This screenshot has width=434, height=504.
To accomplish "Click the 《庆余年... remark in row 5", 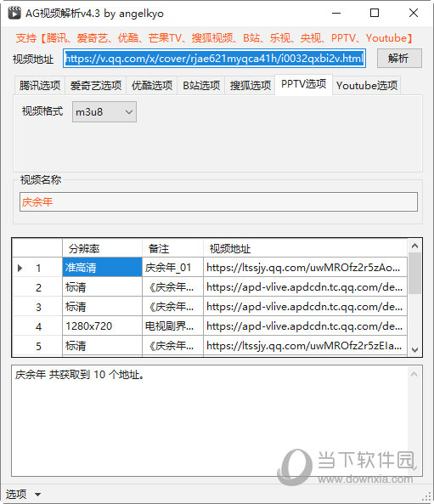I will [172, 346].
